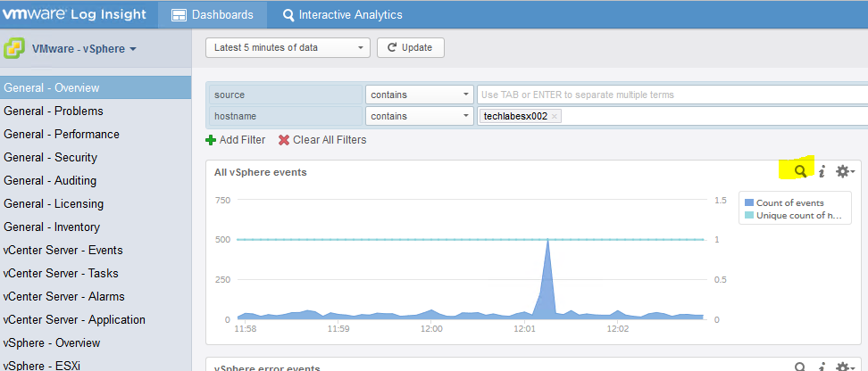868x371 pixels.
Task: Open gear menu for vSphere error events widget
Action: pos(845,367)
